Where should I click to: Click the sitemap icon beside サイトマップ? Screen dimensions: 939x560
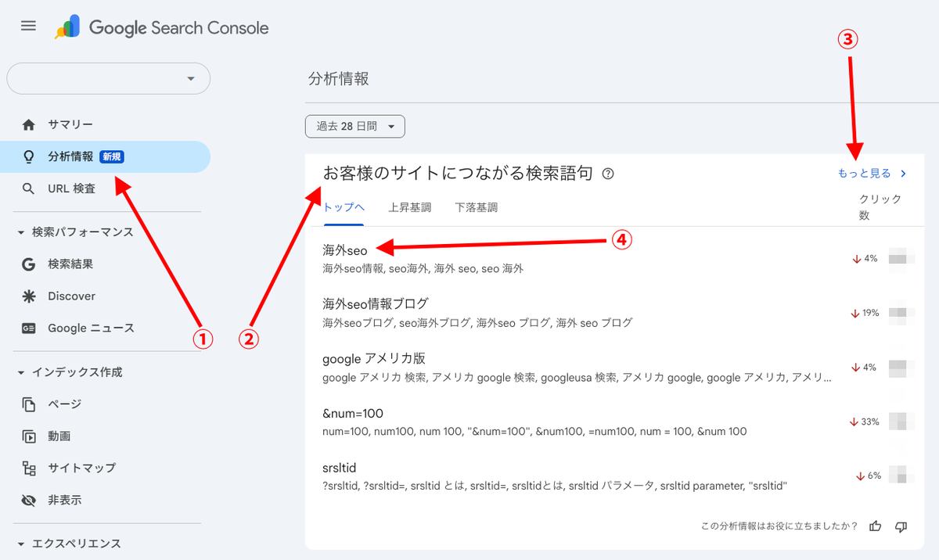pos(29,468)
